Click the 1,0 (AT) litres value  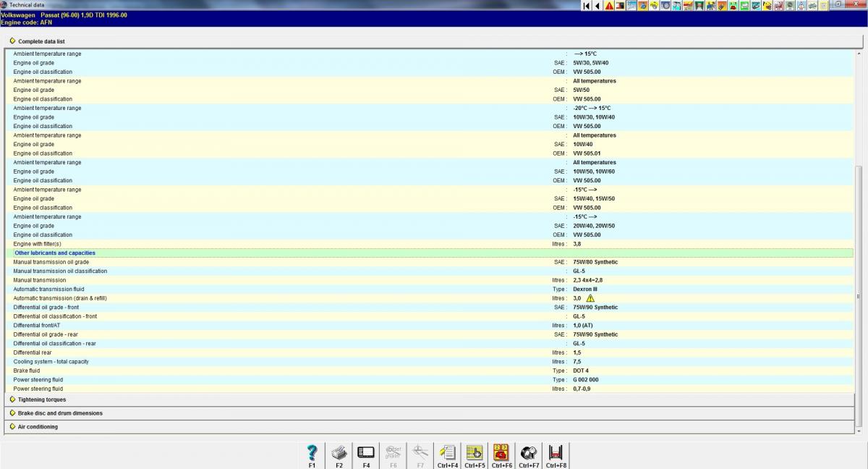click(583, 326)
